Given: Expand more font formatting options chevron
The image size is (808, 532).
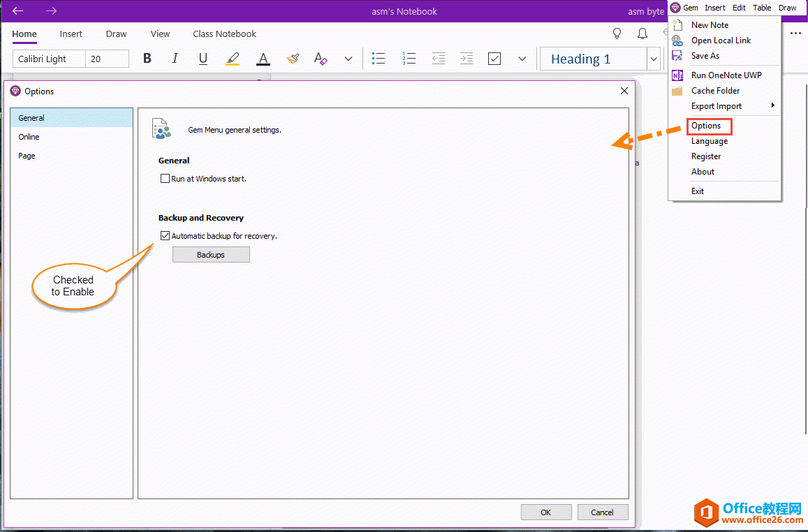Looking at the screenshot, I should pyautogui.click(x=348, y=59).
